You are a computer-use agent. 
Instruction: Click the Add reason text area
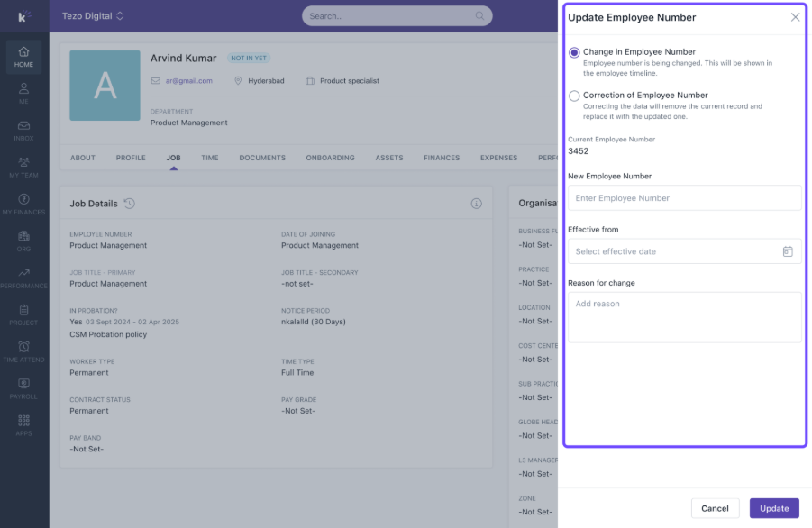pos(685,317)
